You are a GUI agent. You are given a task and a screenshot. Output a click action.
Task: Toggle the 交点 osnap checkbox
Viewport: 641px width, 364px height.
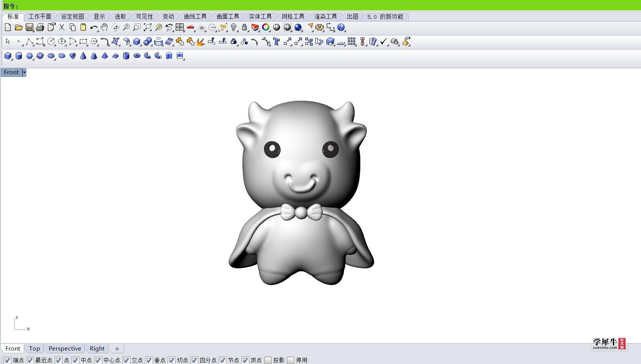tap(126, 360)
